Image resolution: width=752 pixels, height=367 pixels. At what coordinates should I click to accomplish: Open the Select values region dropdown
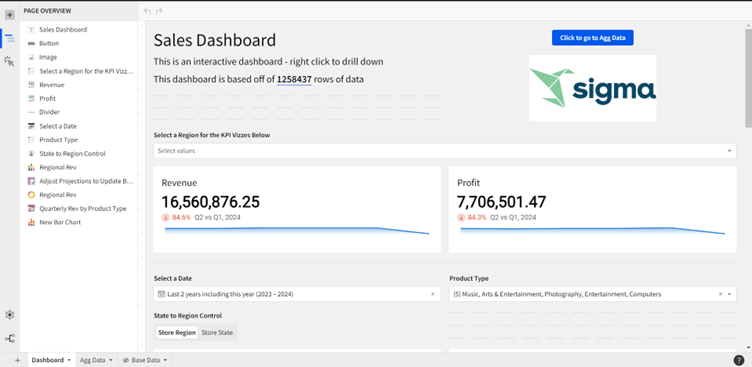(445, 151)
